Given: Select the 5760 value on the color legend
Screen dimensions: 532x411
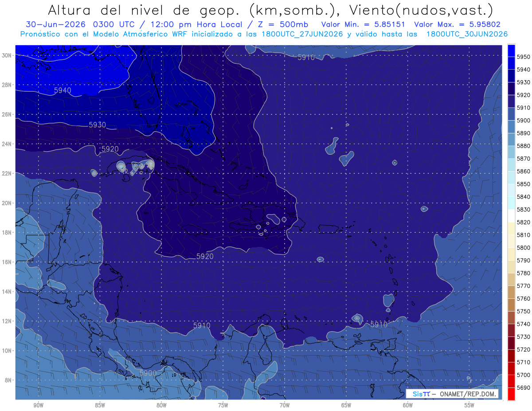Looking at the screenshot, I should [x=523, y=298].
